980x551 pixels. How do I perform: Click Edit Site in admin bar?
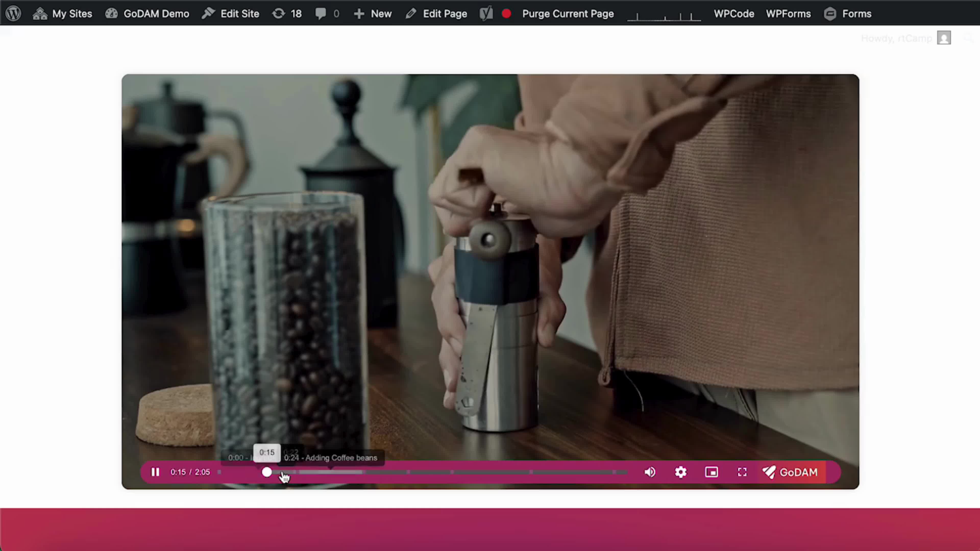tap(230, 14)
